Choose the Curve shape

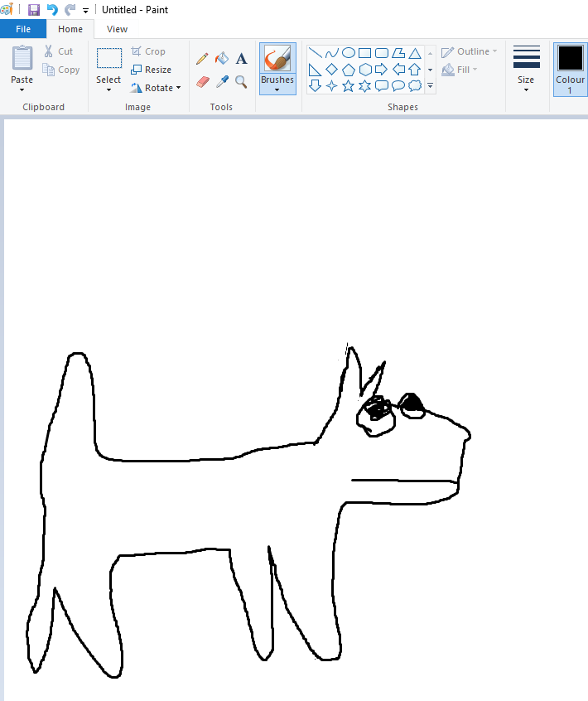(332, 53)
